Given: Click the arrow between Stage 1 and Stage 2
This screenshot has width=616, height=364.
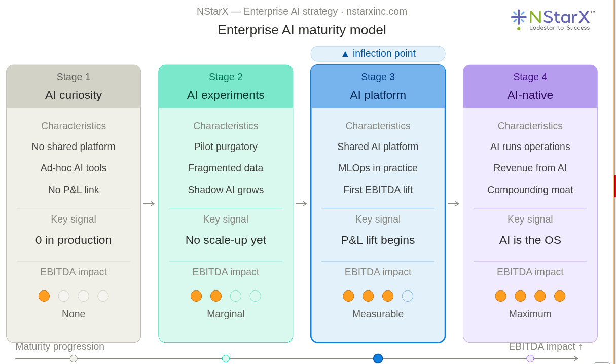Looking at the screenshot, I should point(149,204).
